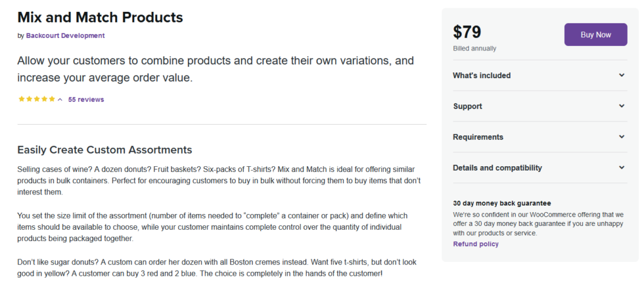Buy the extension with Buy Now

click(596, 35)
